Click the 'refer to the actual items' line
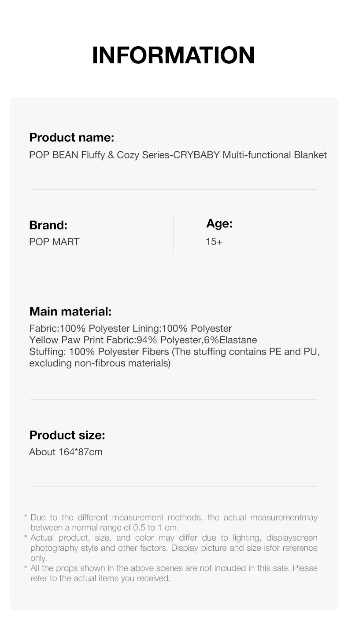The image size is (348, 644). point(100,578)
